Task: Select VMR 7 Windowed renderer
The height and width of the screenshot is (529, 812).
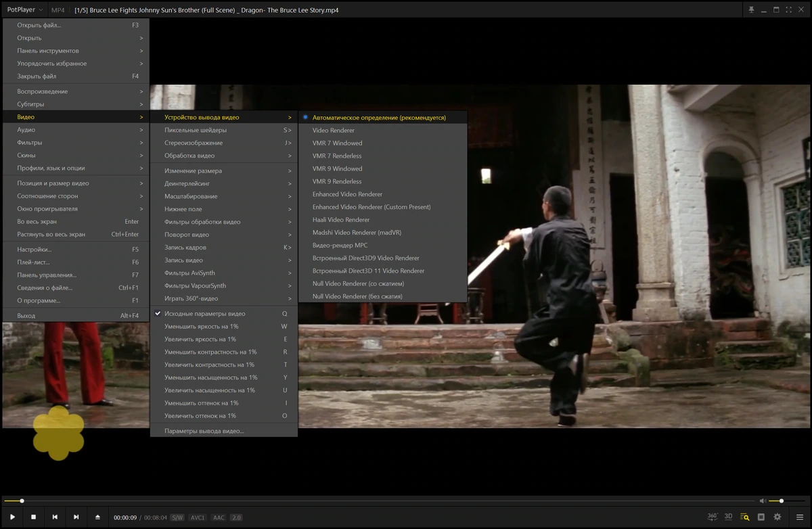Action: [x=382, y=143]
